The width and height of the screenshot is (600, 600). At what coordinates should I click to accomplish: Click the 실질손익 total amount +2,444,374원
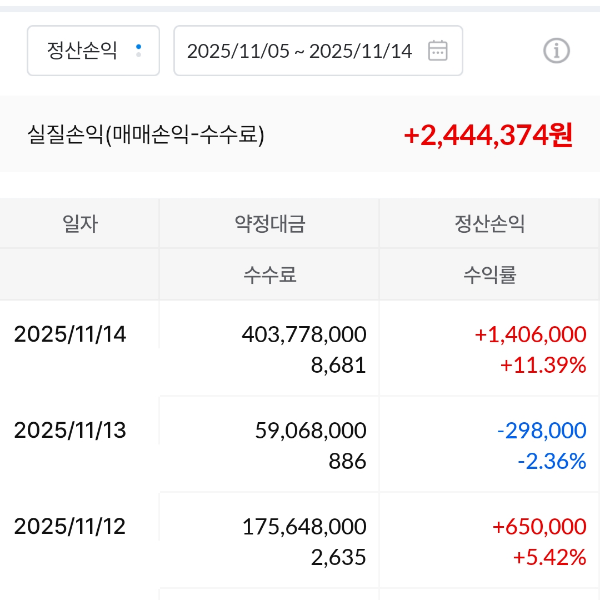(x=488, y=135)
